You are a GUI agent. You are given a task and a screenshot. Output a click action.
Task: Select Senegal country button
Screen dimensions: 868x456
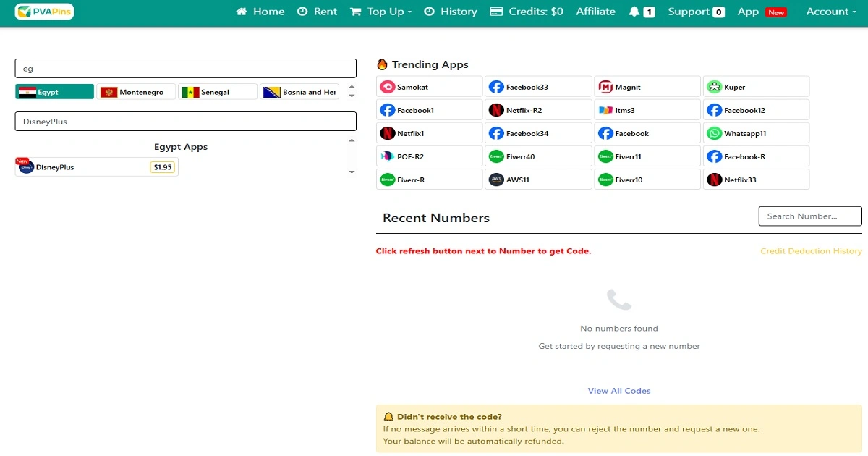(x=218, y=92)
